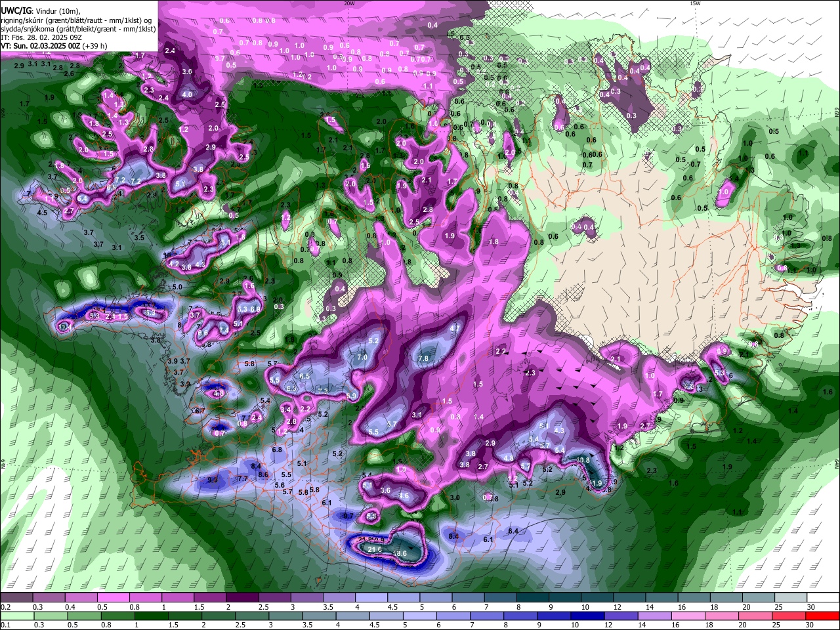Pick the dark teal 8 swatch in upper legend row
The height and width of the screenshot is (630, 840).
(x=532, y=598)
